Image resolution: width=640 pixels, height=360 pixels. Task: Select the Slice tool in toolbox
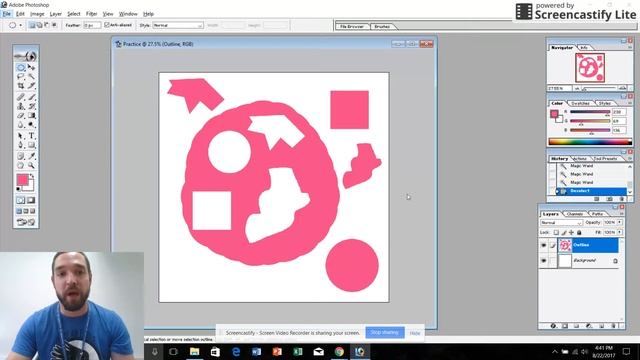pos(31,86)
